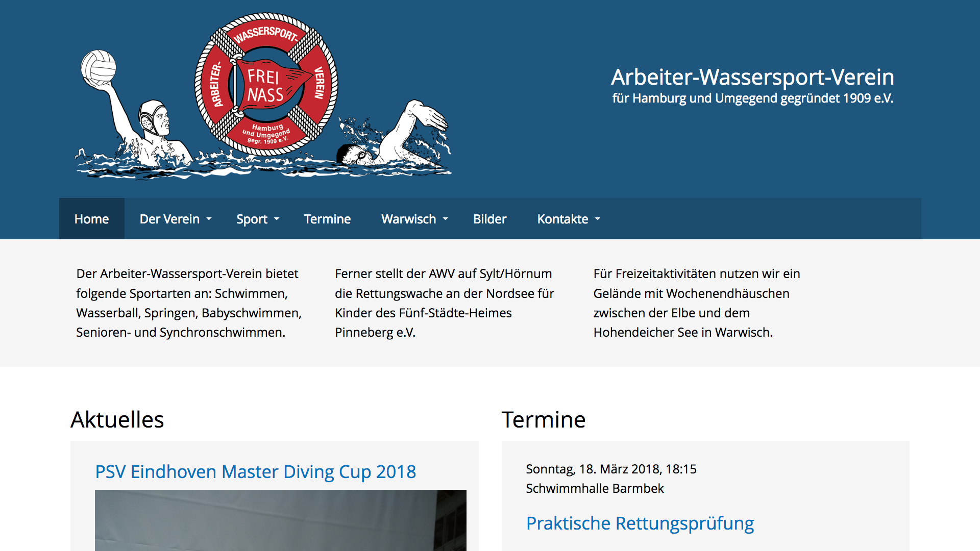This screenshot has height=551, width=980.
Task: Click the crawl swimmer illustration
Action: click(393, 138)
